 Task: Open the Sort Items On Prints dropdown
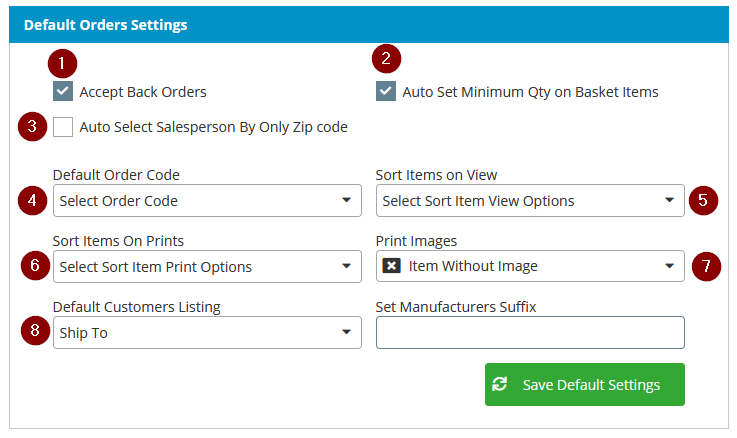[207, 266]
